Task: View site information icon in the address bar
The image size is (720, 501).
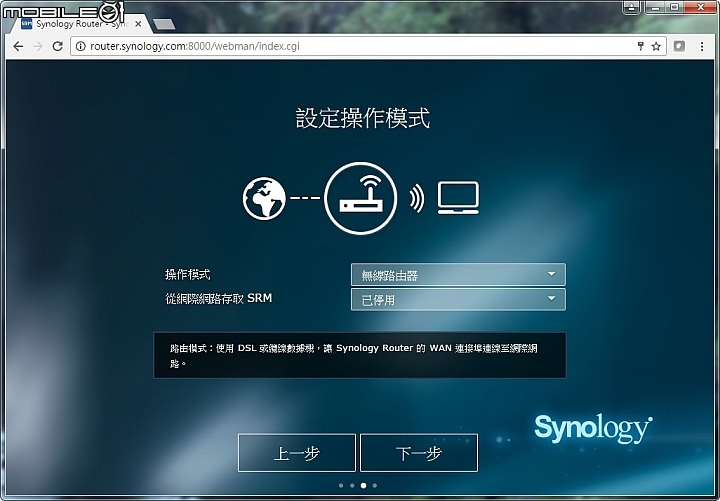Action: [80, 46]
